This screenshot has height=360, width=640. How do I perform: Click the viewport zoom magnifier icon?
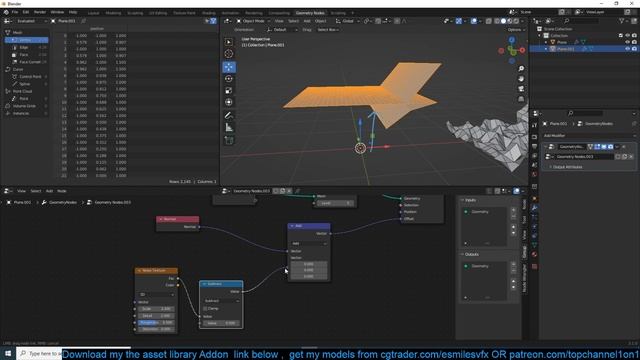[x=521, y=69]
